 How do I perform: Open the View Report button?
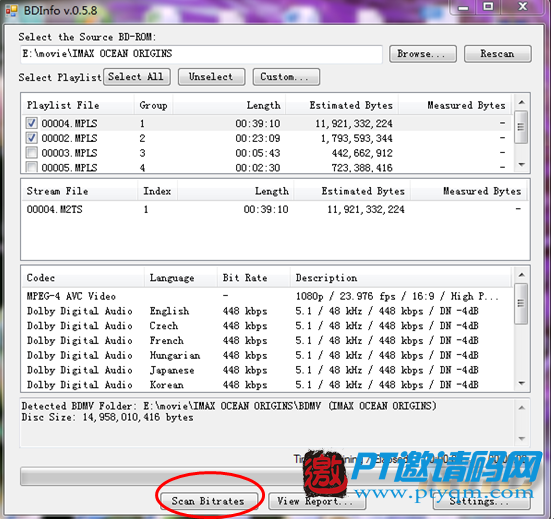317,501
